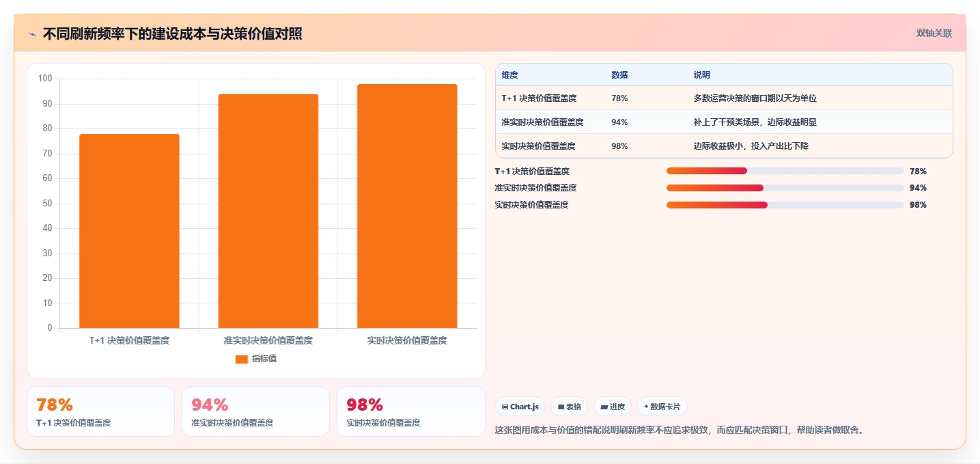Open the 94% 准实时 data card

(256, 411)
